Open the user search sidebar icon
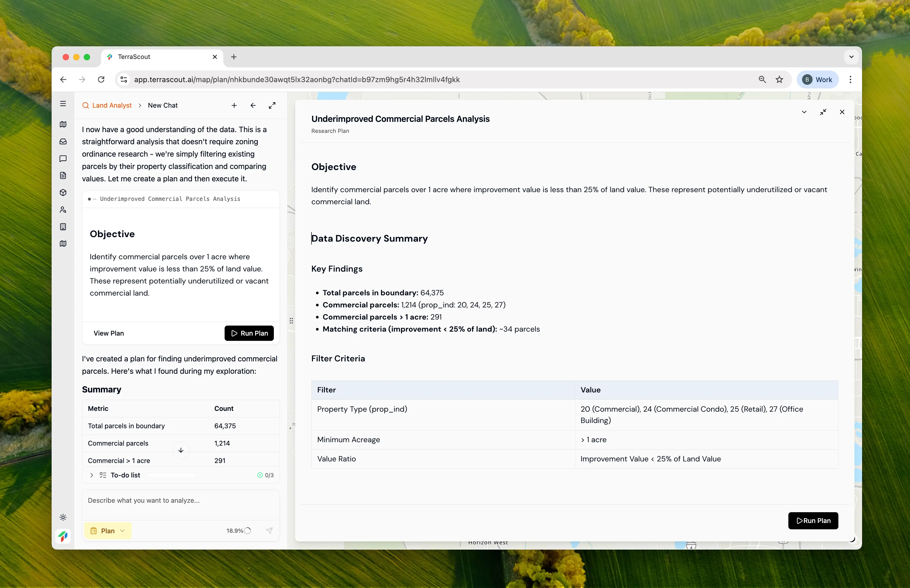Screen dimensions: 910x588 tap(63, 210)
